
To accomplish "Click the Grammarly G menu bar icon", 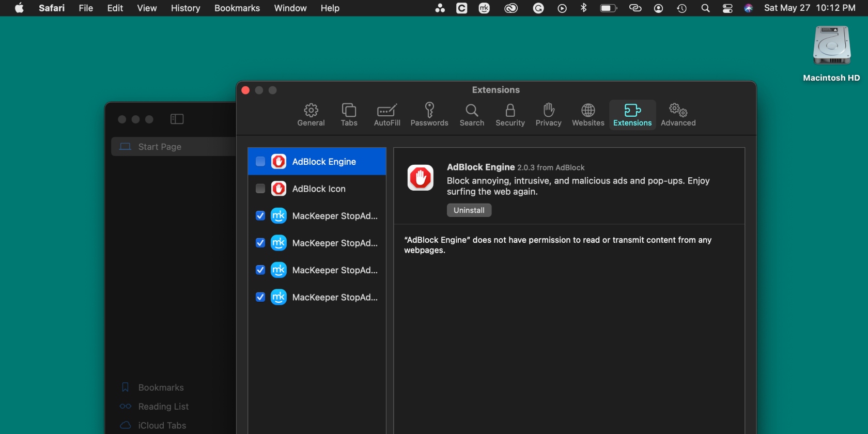I will point(538,8).
